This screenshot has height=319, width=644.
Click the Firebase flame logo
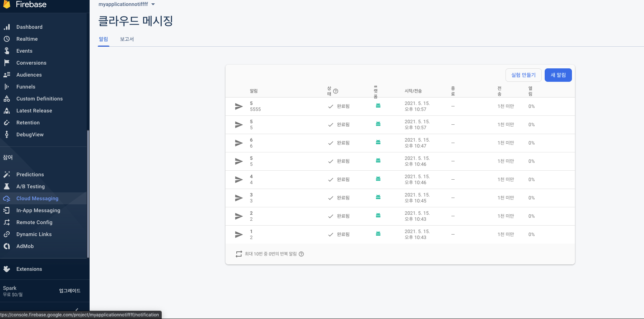coord(7,4)
